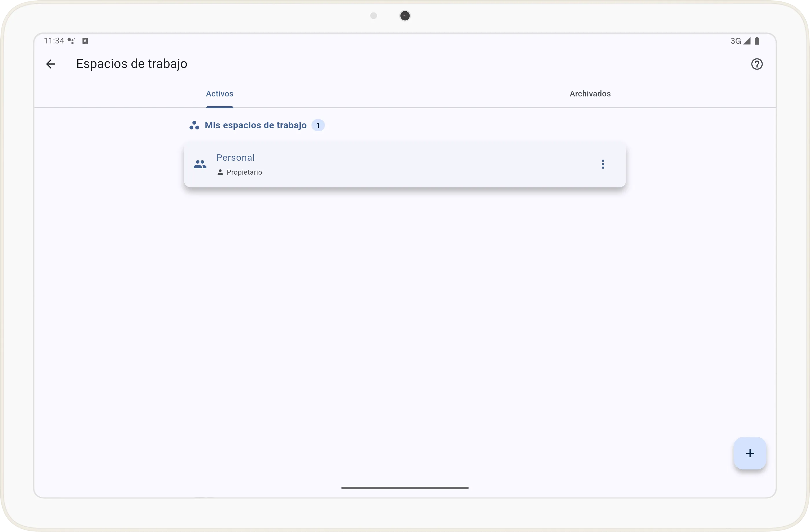Screen dimensions: 810x532
Task: Select the Activos tab
Action: (x=219, y=93)
